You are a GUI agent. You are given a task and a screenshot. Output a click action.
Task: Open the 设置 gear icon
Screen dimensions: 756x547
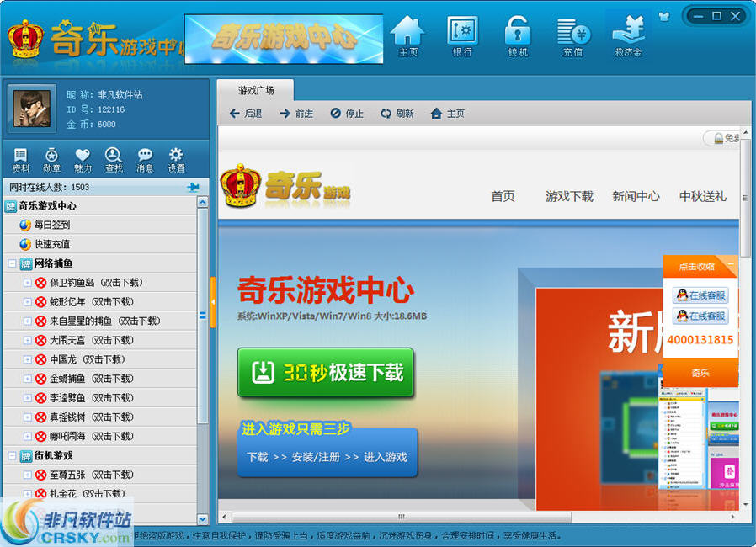[176, 160]
